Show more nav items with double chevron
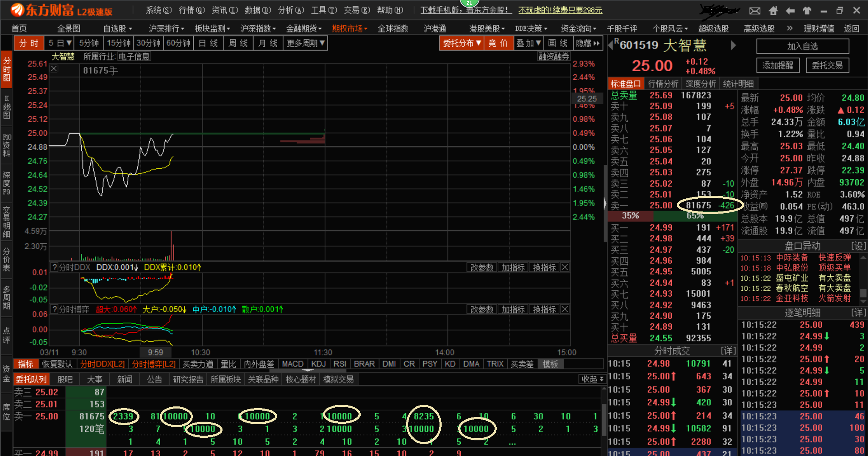Viewport: 868px width, 456px height. [x=789, y=28]
